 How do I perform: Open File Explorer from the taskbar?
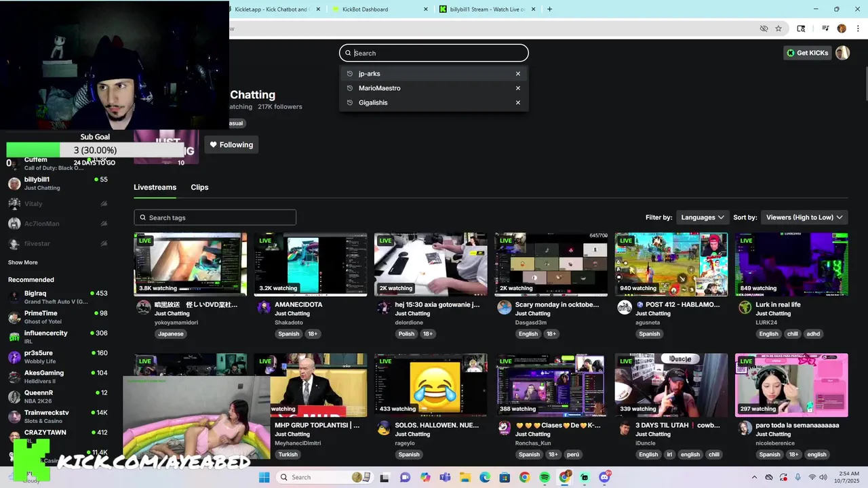point(465,477)
